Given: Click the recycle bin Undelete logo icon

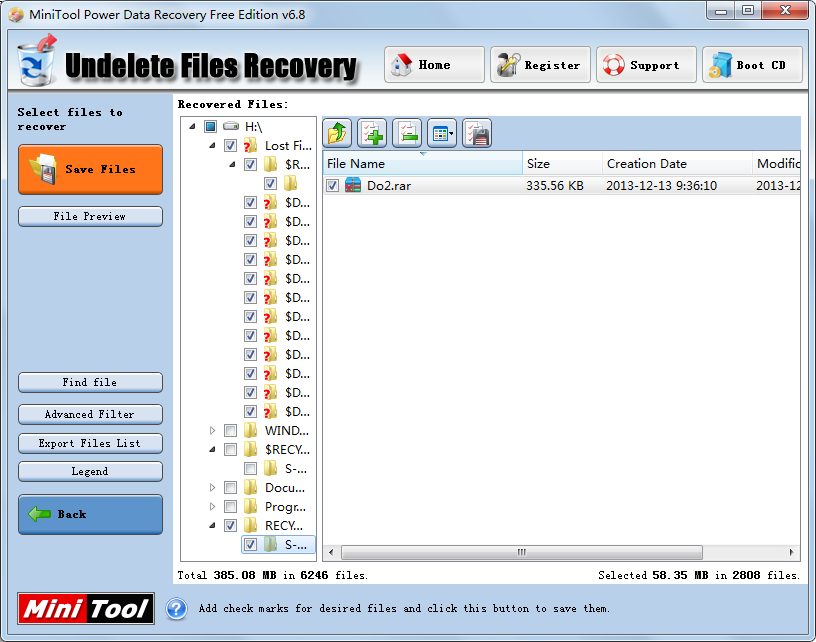Looking at the screenshot, I should point(36,60).
